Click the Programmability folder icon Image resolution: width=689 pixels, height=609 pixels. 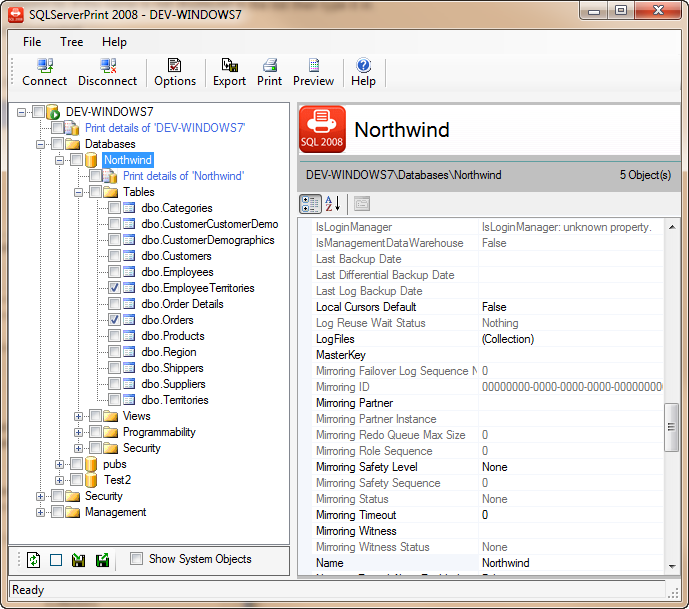click(110, 432)
